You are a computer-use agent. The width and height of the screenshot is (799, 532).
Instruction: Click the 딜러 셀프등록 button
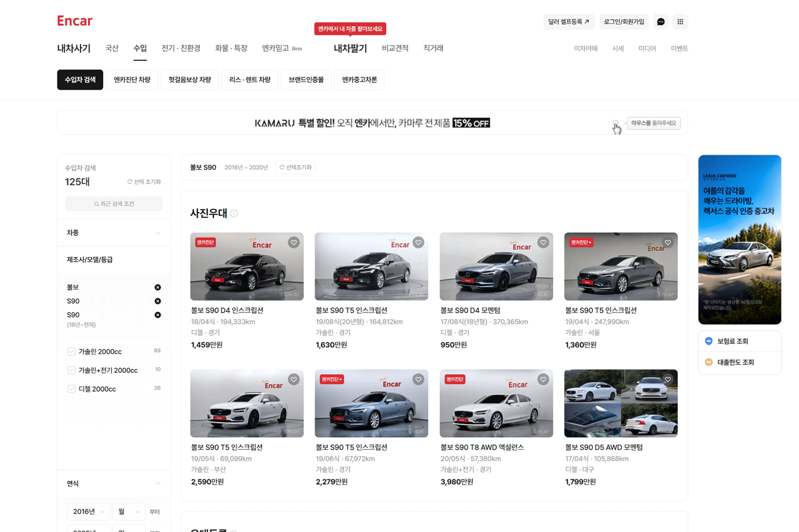click(x=569, y=22)
